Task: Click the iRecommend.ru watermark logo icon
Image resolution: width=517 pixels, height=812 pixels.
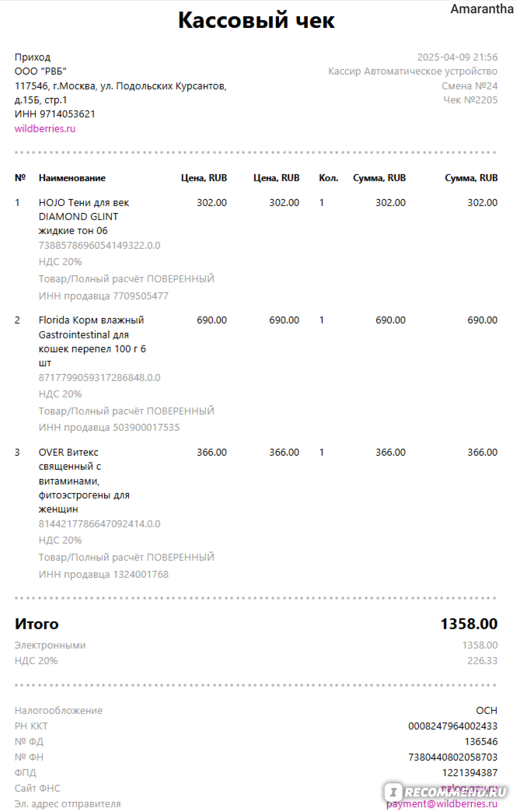Action: point(393,792)
